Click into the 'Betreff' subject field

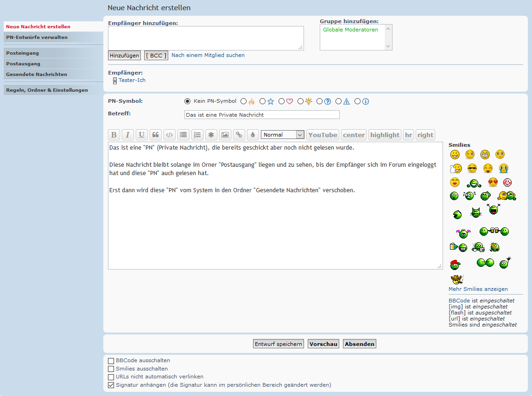pyautogui.click(x=262, y=114)
